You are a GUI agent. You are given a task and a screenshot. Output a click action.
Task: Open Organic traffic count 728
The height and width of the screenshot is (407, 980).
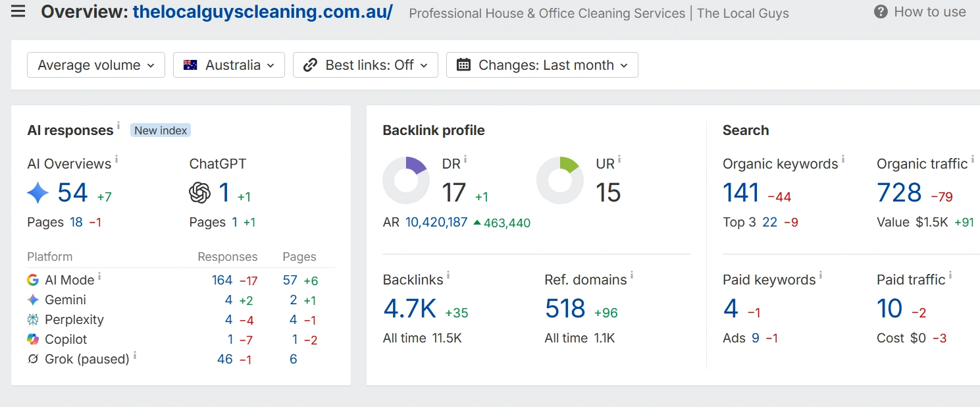pyautogui.click(x=899, y=193)
